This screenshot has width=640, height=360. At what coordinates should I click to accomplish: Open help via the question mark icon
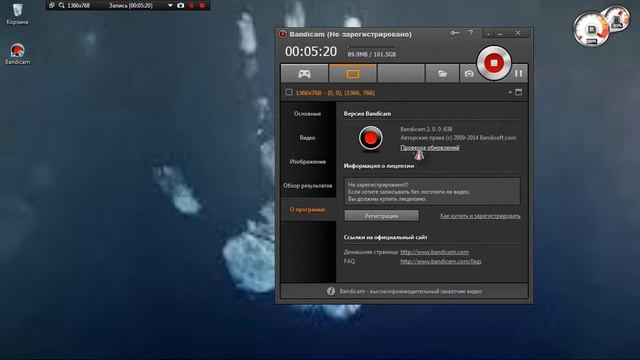pyautogui.click(x=471, y=33)
